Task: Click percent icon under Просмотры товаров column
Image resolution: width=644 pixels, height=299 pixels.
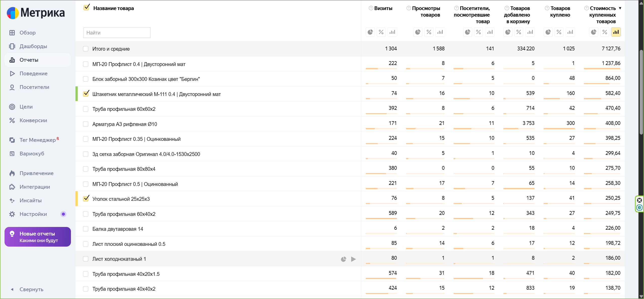Action: pos(429,32)
